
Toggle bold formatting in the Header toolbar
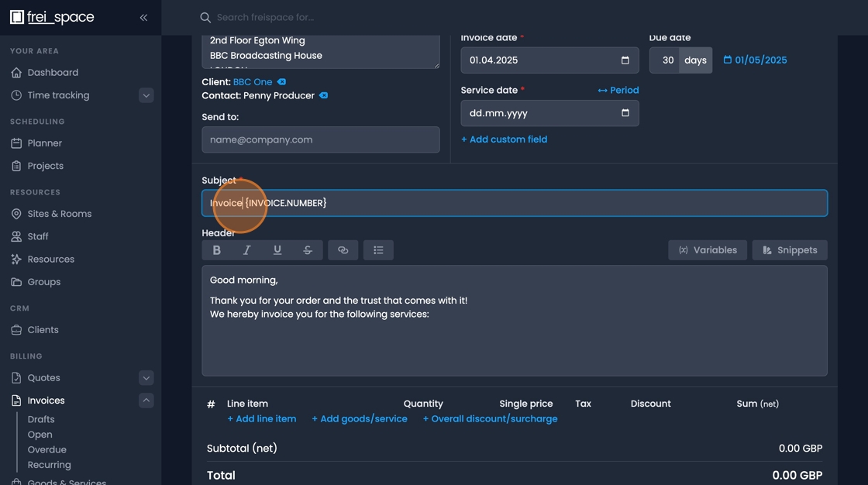click(x=217, y=249)
